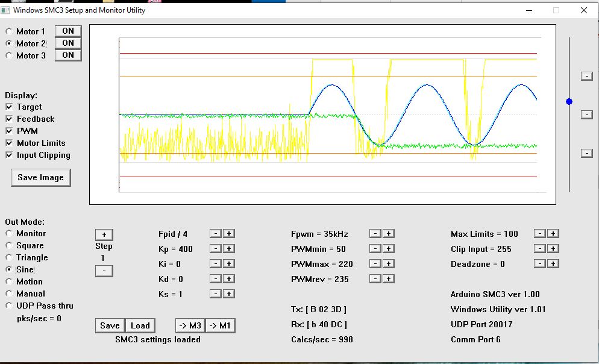Viewport: 599px width, 364px height.
Task: Increase Fpwm frequency with plus button
Action: (x=389, y=234)
